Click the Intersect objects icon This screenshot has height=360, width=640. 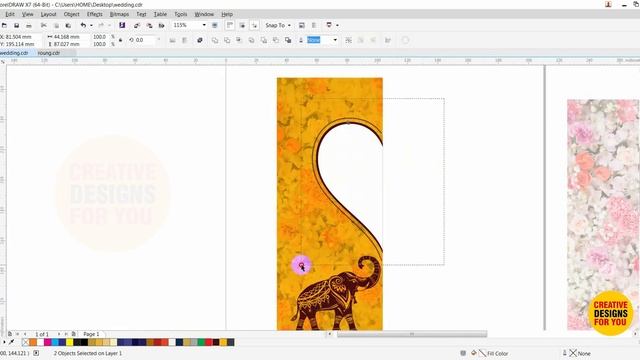[239, 40]
